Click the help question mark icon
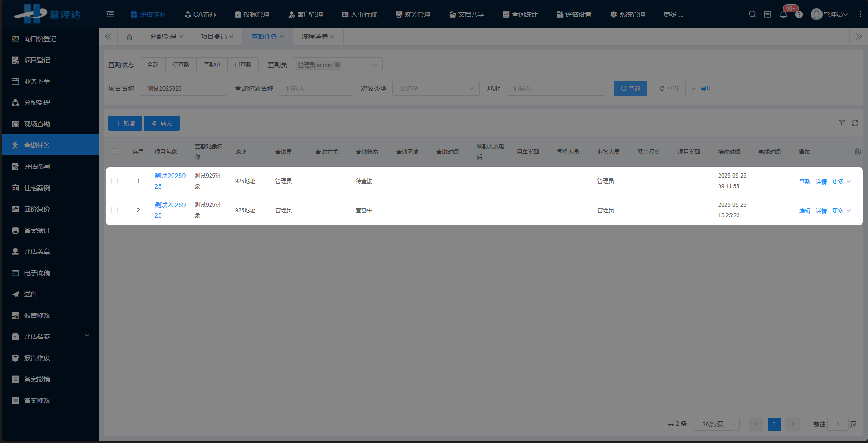 coord(799,14)
